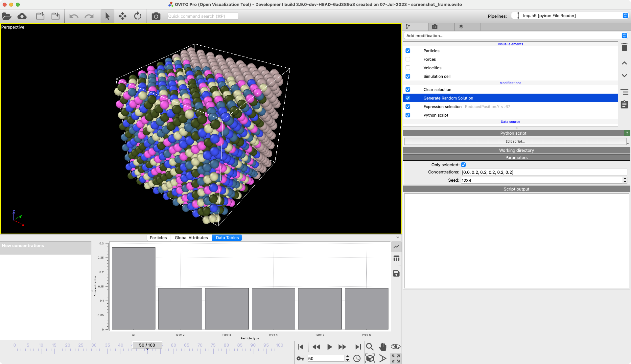Collapse the data inspector panel chevron
Image resolution: width=631 pixels, height=364 pixels.
398,238
